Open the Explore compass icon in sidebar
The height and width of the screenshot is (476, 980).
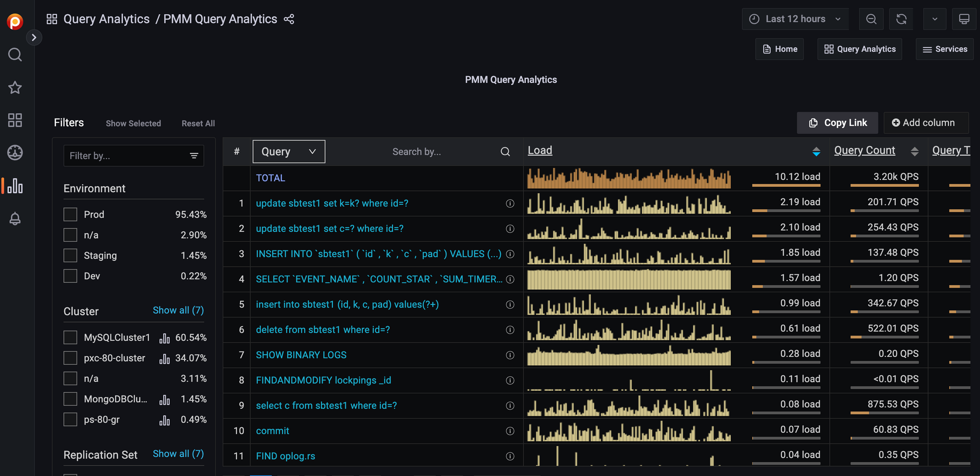point(15,152)
